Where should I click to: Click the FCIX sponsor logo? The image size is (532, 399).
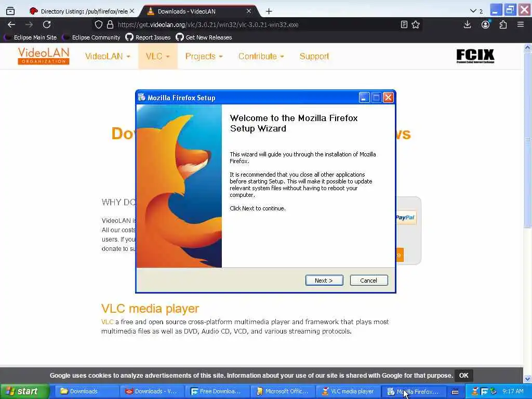coord(475,56)
